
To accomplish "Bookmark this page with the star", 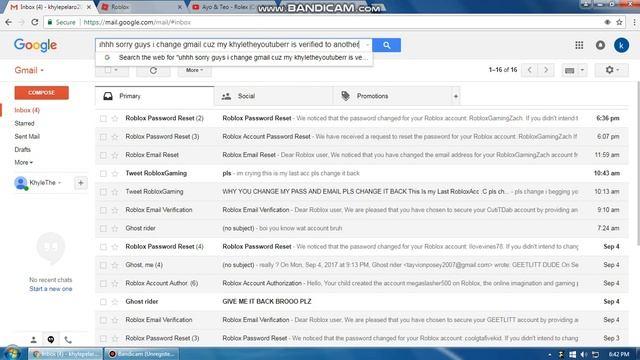I will click(x=619, y=22).
